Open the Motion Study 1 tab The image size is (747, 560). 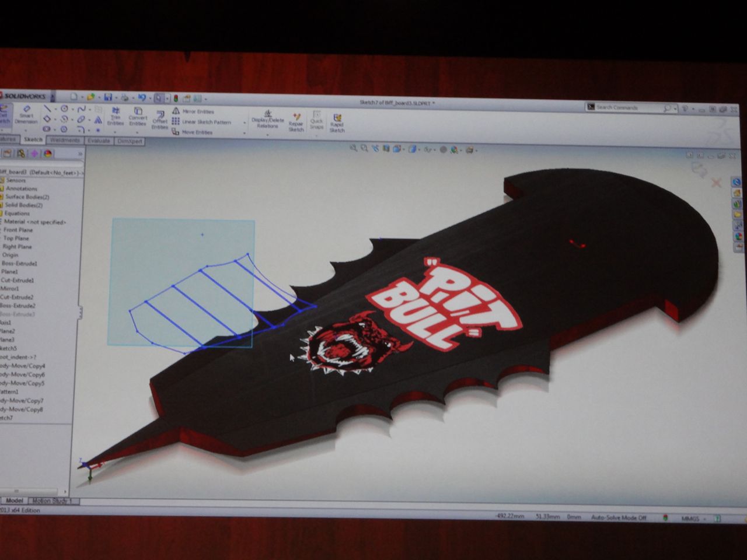pyautogui.click(x=53, y=501)
